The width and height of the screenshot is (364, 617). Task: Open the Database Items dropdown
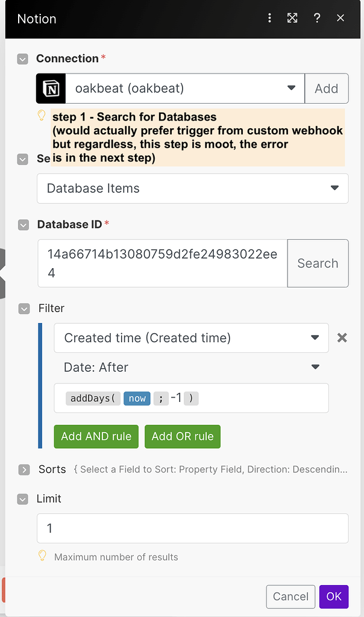[334, 189]
